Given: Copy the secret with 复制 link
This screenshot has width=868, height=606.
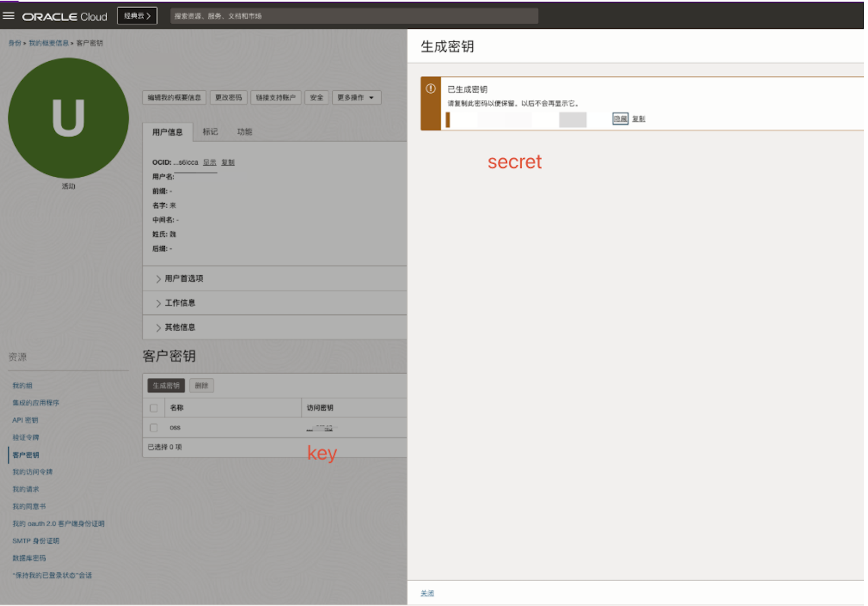Looking at the screenshot, I should coord(638,119).
